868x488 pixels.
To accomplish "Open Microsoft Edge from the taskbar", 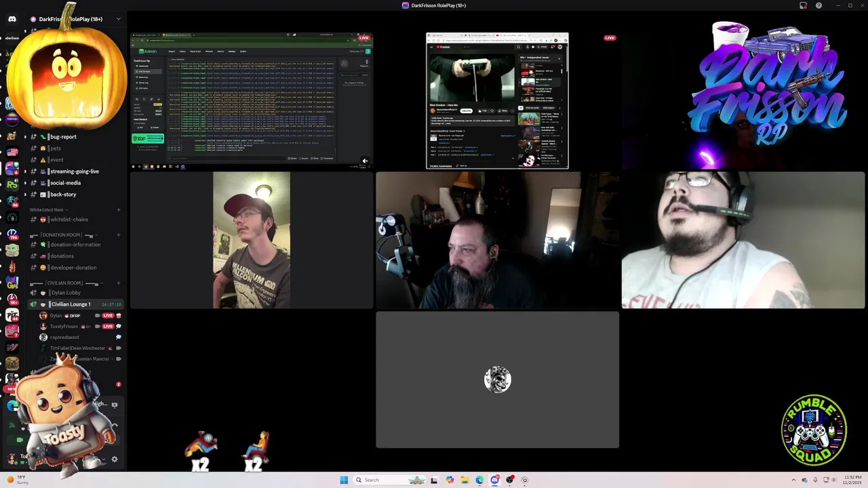I will click(479, 480).
